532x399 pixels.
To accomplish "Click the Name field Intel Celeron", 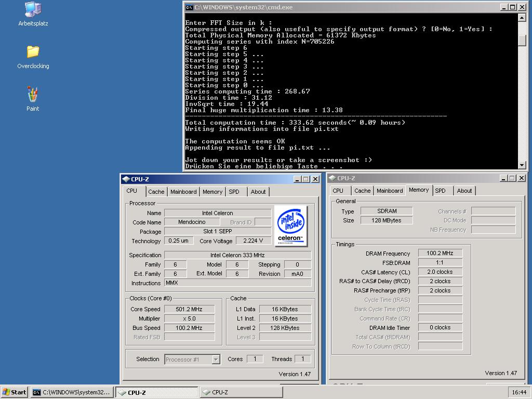I will click(x=218, y=213).
